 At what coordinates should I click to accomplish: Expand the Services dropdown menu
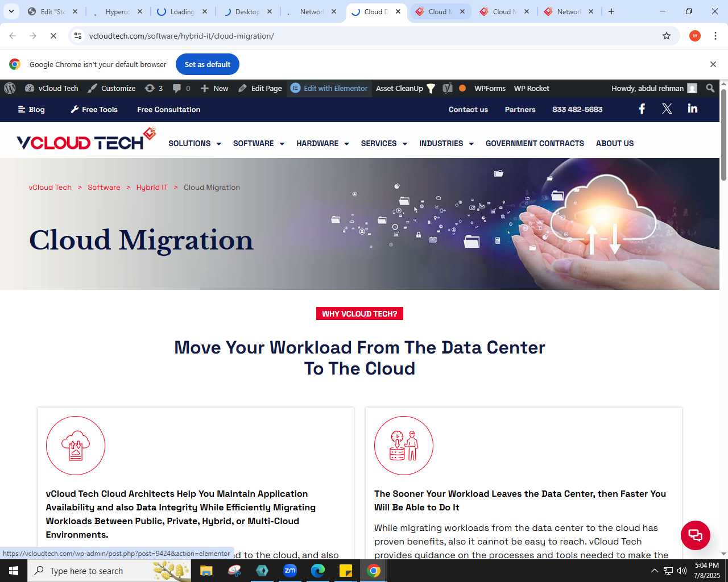pos(384,143)
